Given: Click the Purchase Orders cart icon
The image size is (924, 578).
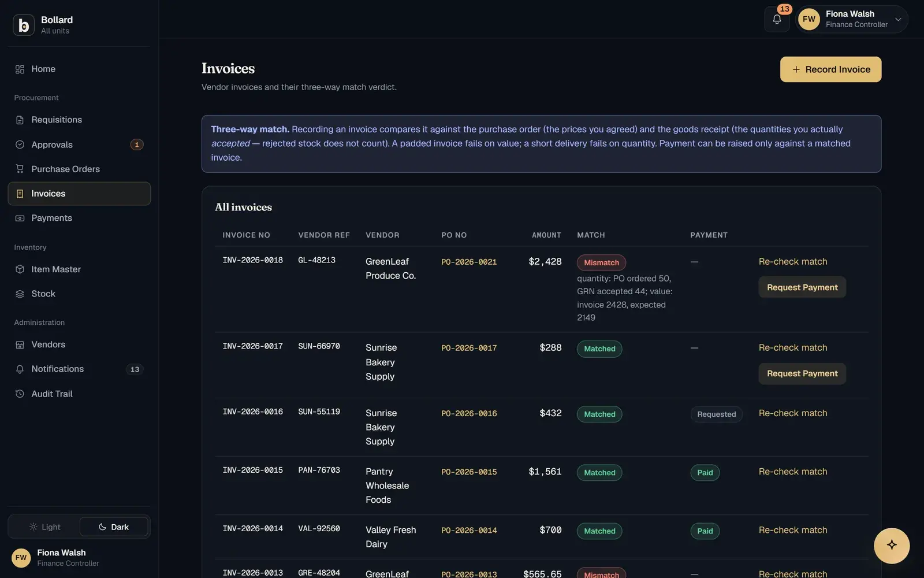Looking at the screenshot, I should pyautogui.click(x=20, y=169).
